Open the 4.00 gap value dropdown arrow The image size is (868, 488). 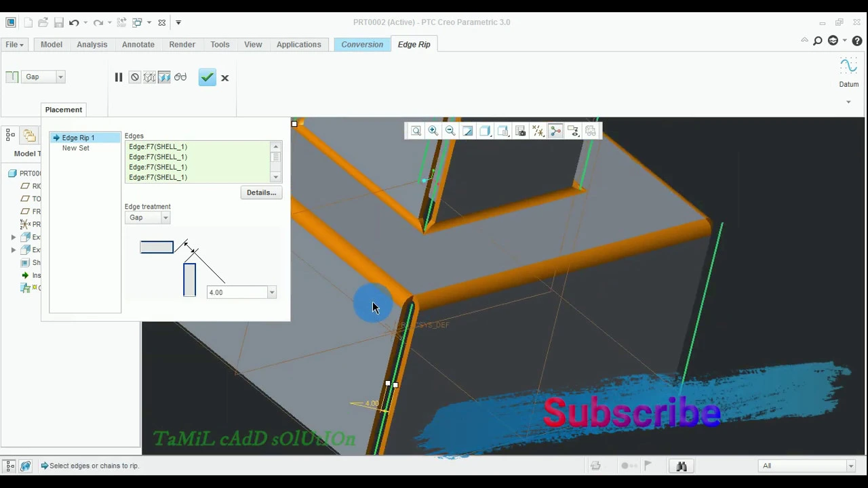tap(271, 292)
